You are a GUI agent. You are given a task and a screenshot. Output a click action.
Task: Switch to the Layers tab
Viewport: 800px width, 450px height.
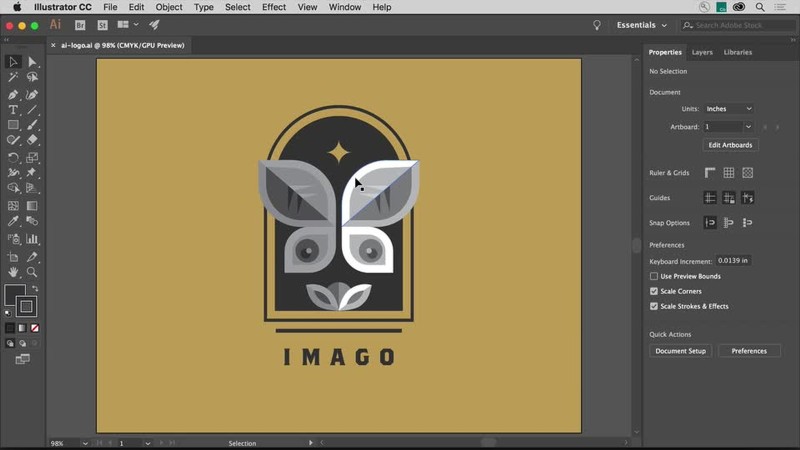coord(702,52)
